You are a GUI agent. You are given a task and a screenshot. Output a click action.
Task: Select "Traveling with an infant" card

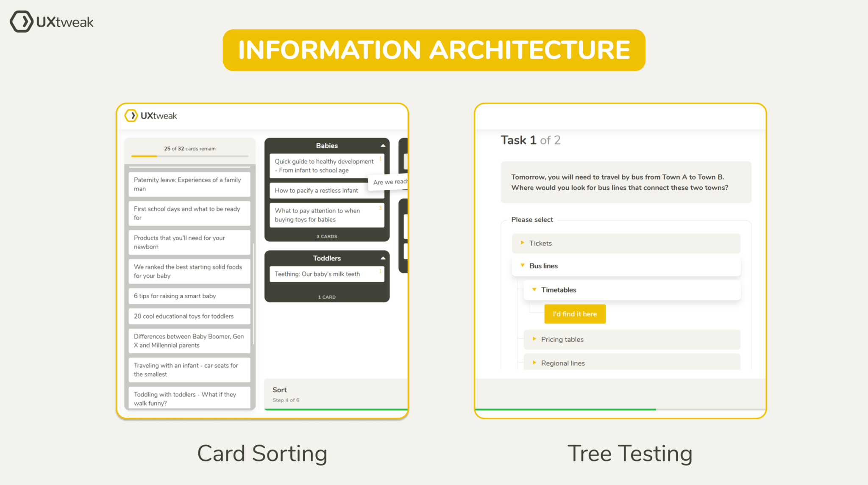pos(189,370)
